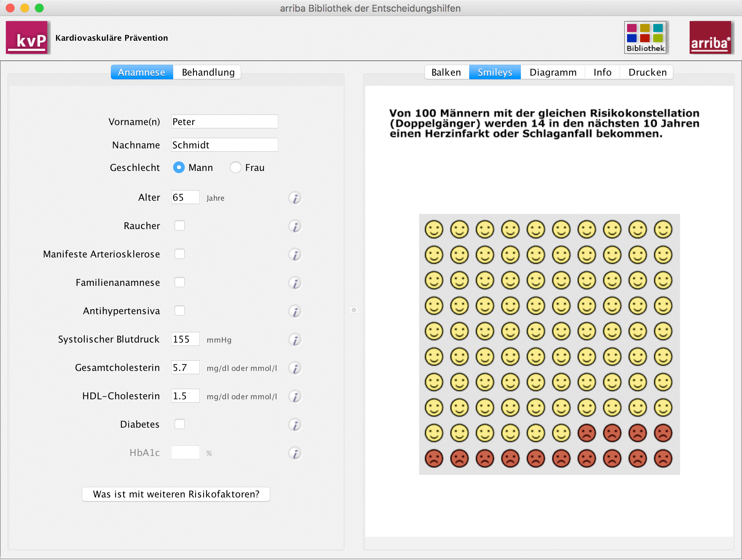Click the 'Kardiovaskuläre Prävention' heading
Screen dimensions: 742x560
click(x=112, y=38)
